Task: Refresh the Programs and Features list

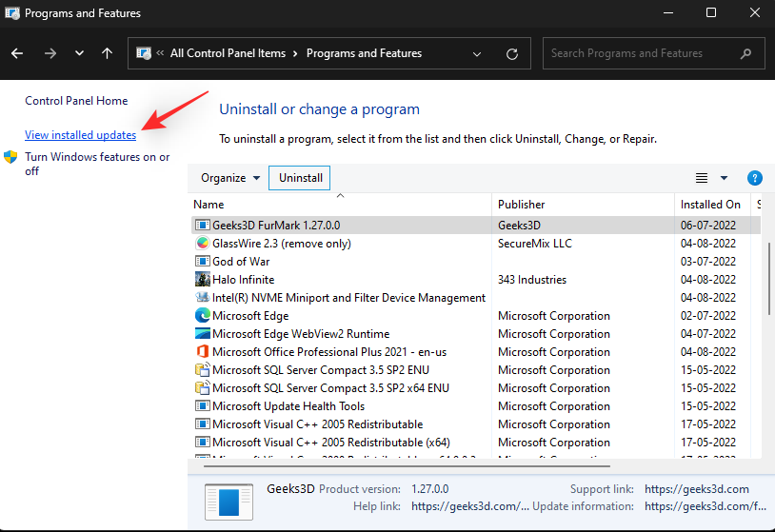Action: click(x=512, y=53)
